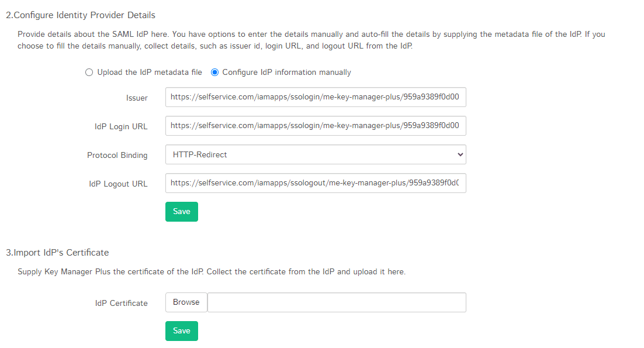Click the Upload the IdP metadata file label text
The image size is (644, 348).
(x=150, y=73)
